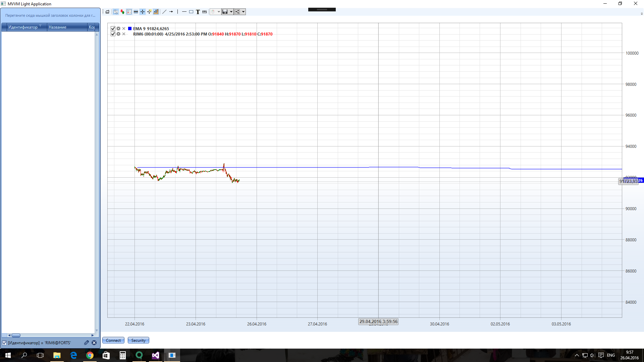
Task: Click the Название column header
Action: point(57,27)
